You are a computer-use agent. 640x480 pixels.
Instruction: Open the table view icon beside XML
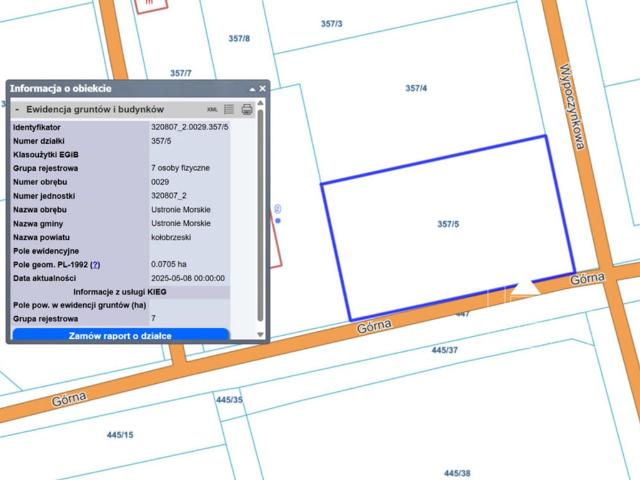pos(229,109)
